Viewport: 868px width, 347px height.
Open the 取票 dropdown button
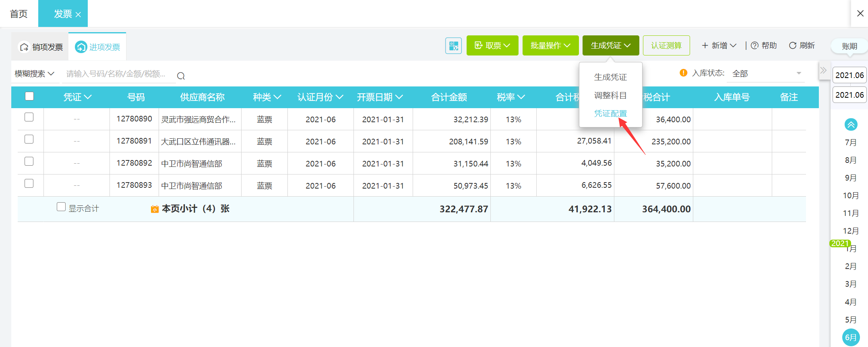pos(492,45)
